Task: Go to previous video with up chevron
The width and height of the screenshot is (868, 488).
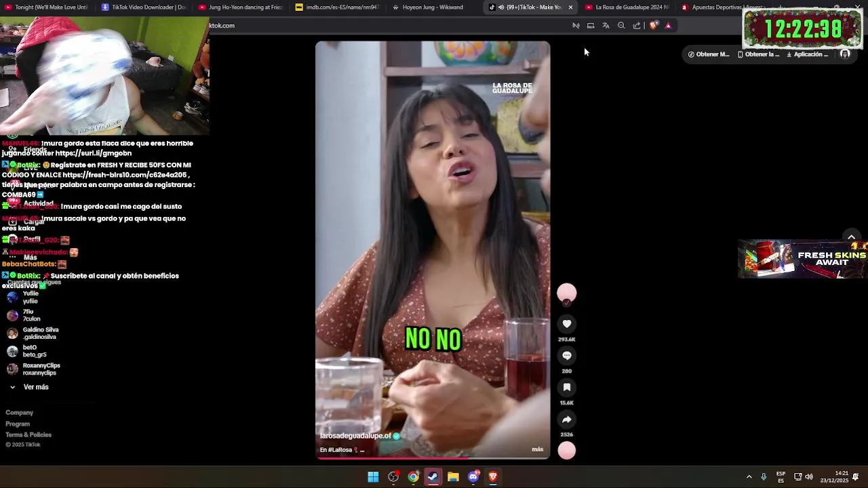Action: 851,237
